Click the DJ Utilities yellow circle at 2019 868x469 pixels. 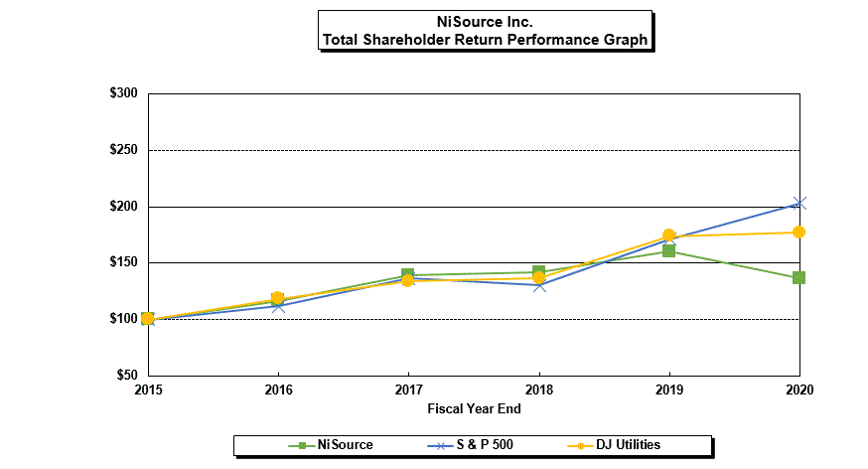point(668,235)
